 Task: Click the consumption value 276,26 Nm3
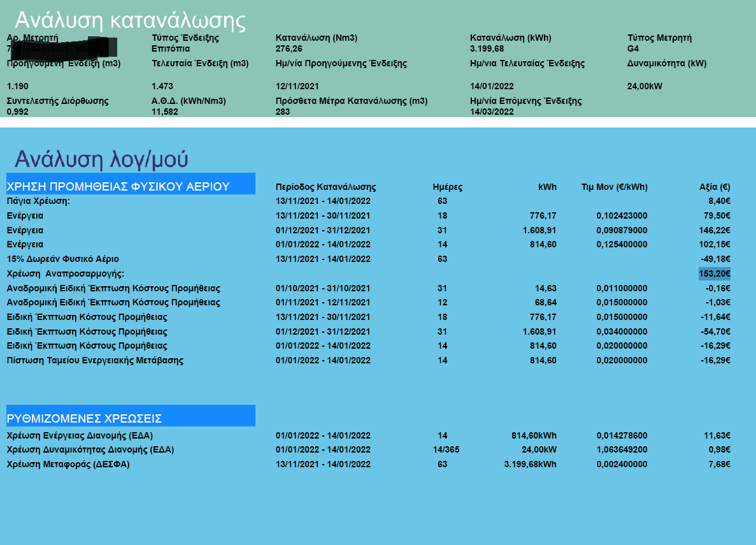[289, 48]
